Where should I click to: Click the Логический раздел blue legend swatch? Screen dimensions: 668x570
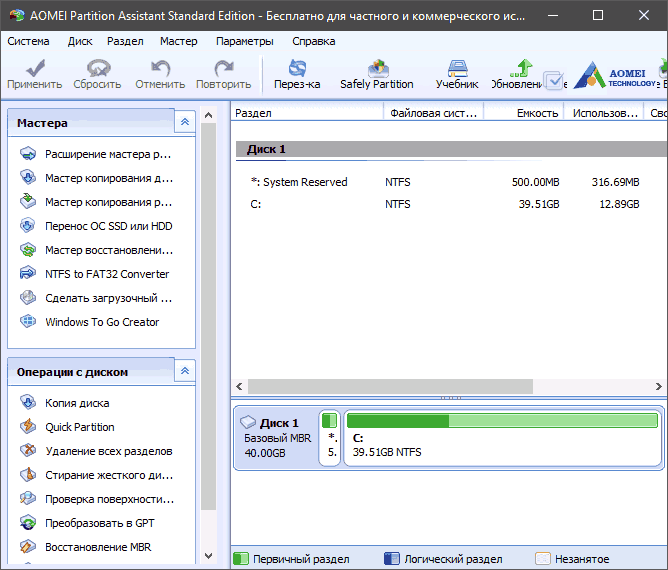click(392, 558)
